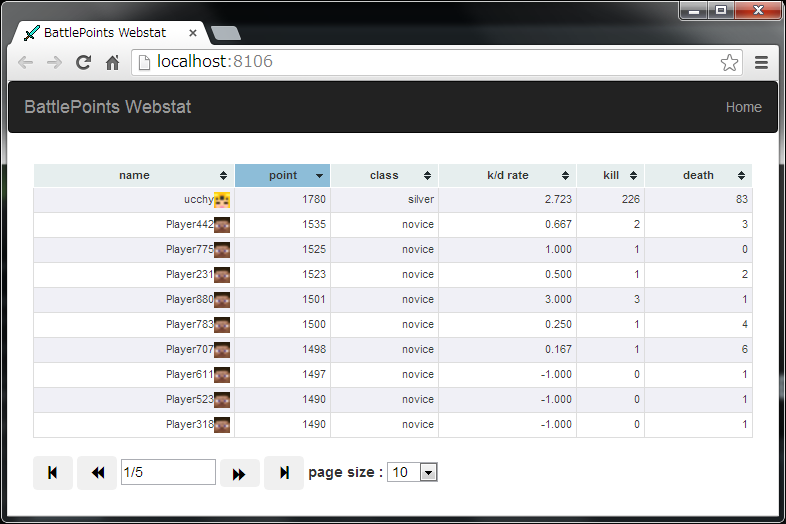Click Player231's avatar head icon
Image resolution: width=786 pixels, height=524 pixels.
coord(222,275)
